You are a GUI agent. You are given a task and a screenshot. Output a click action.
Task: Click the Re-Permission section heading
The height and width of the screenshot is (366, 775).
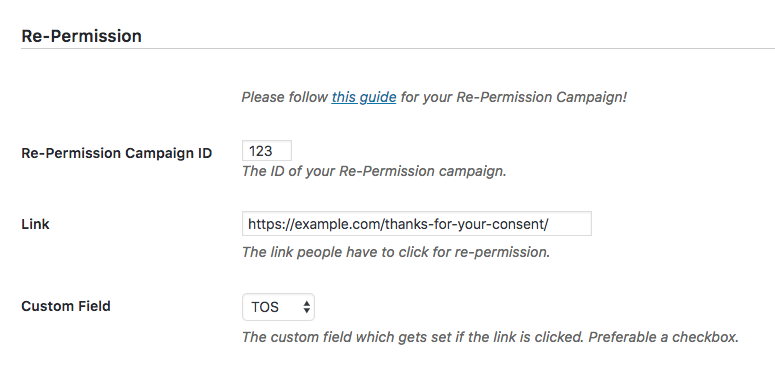click(x=82, y=36)
